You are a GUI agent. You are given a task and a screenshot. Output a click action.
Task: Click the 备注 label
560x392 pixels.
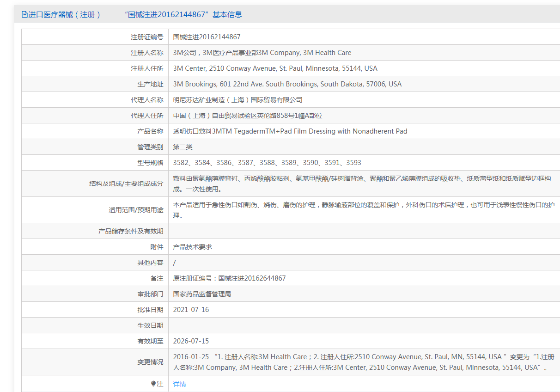(x=157, y=278)
